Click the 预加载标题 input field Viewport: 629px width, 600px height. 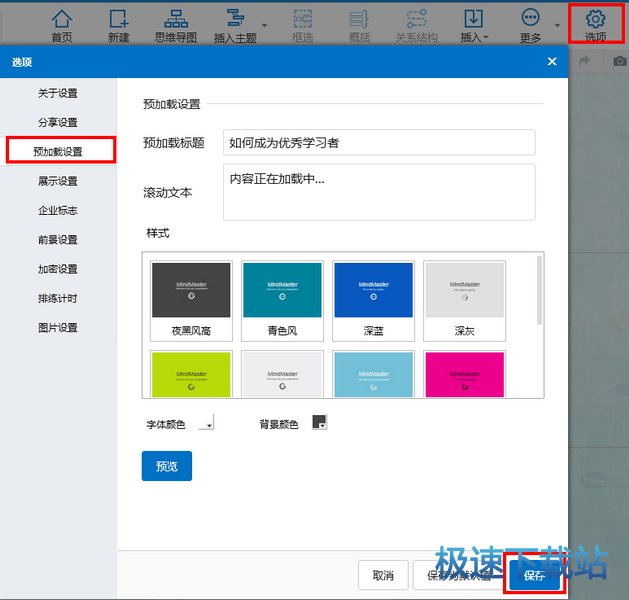379,142
